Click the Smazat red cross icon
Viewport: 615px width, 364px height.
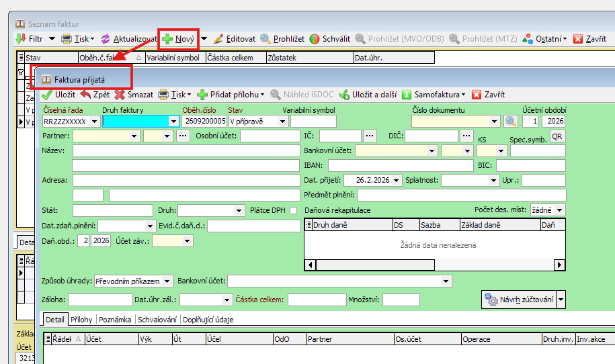click(x=120, y=95)
